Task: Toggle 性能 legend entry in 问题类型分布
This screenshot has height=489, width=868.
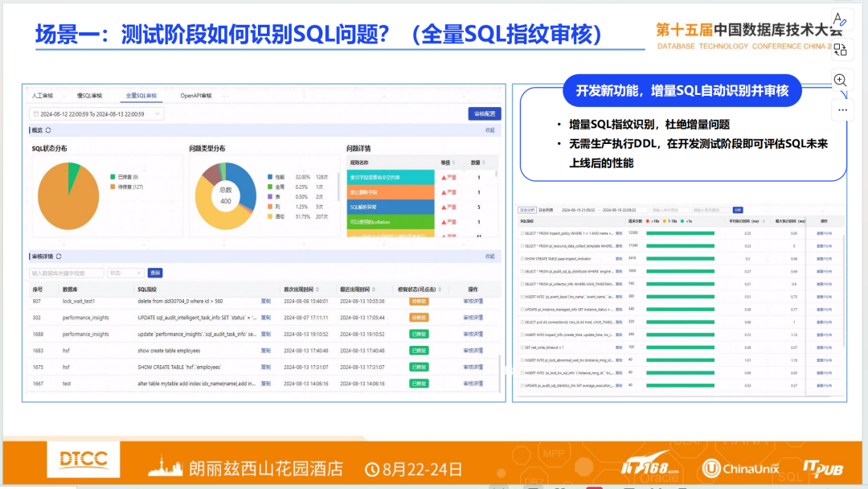Action: (x=276, y=177)
